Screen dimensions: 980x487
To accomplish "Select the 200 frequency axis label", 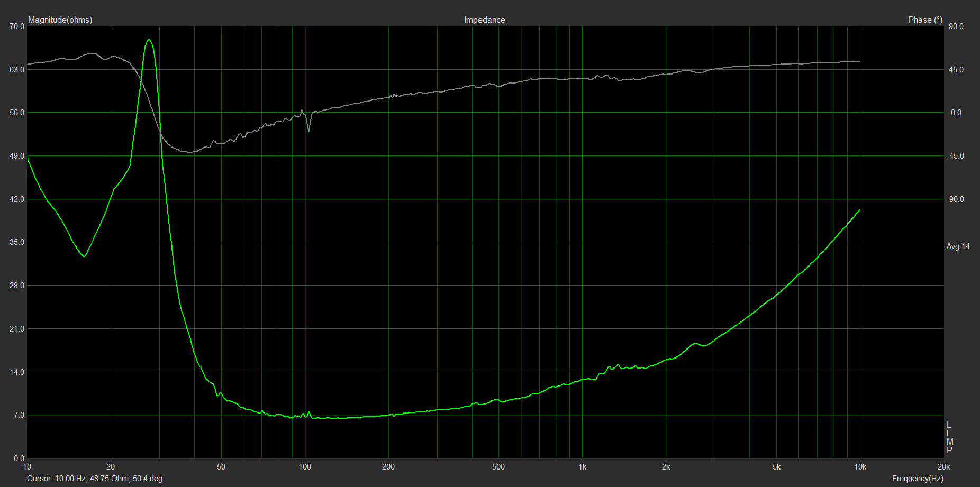I will point(388,467).
